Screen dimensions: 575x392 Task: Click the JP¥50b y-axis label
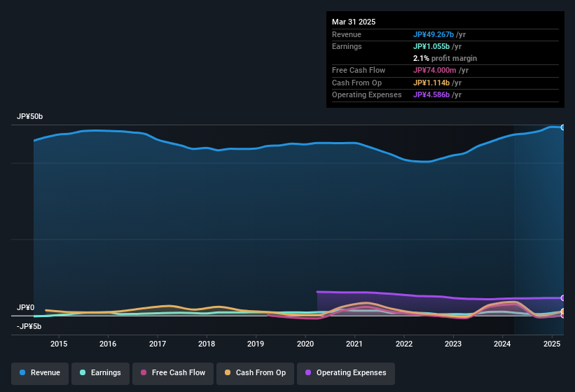(29, 116)
